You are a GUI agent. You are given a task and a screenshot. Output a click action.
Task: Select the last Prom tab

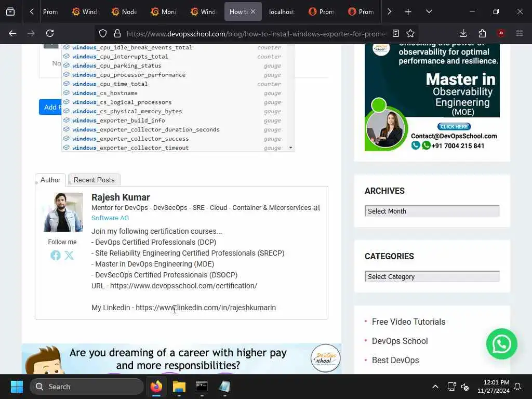(361, 11)
